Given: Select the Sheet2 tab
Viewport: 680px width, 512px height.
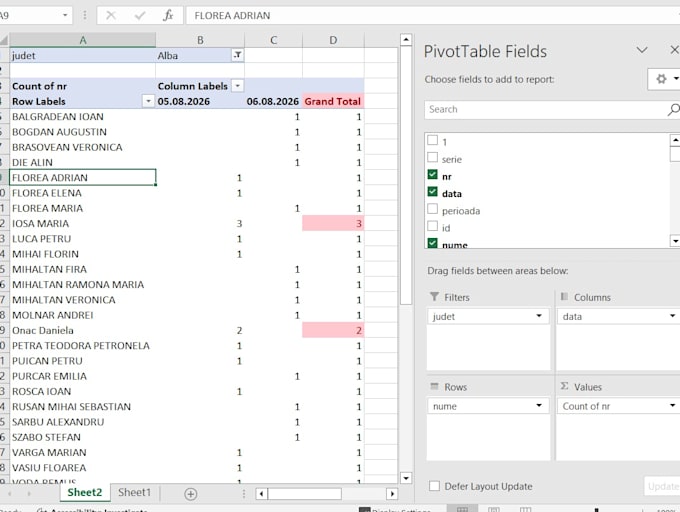Looking at the screenshot, I should pos(85,492).
